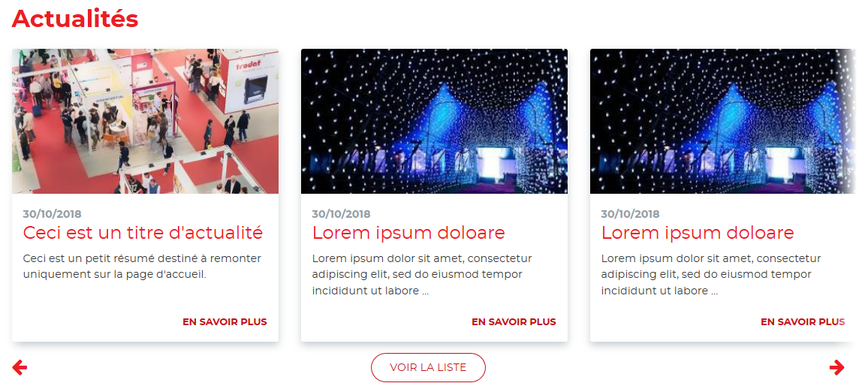Viewport: 868px width, 383px height.
Task: Click the Actualités section heading
Action: (x=75, y=18)
